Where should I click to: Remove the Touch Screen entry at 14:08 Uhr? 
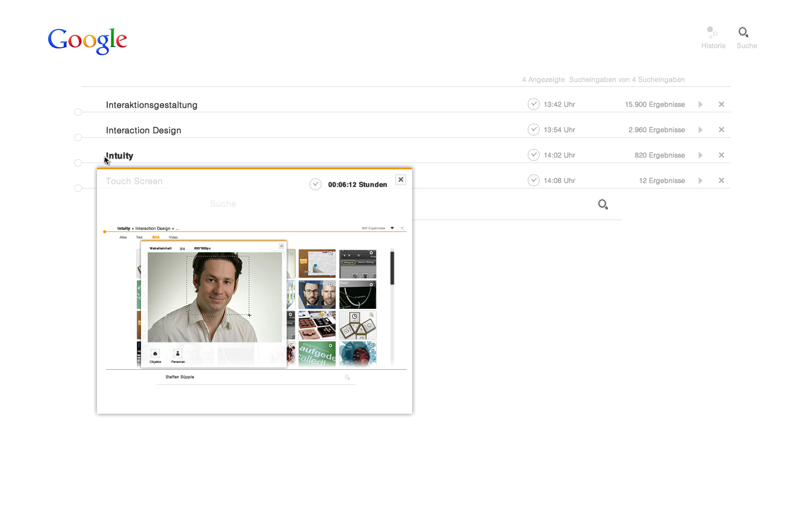[x=721, y=181]
